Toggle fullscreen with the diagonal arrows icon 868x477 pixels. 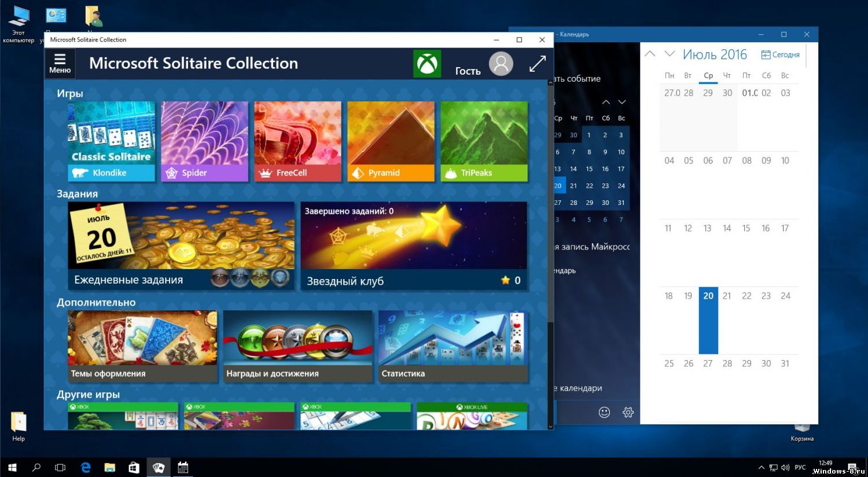click(538, 64)
